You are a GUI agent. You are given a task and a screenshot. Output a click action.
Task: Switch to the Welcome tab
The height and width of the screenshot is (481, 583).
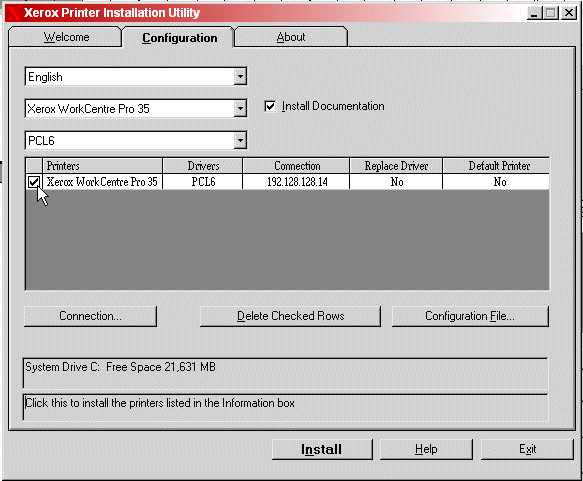(66, 37)
